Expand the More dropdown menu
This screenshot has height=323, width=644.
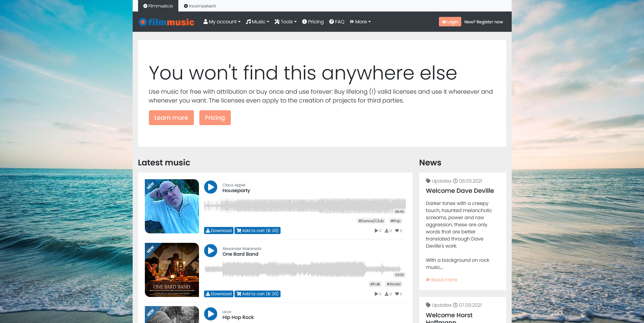point(360,22)
